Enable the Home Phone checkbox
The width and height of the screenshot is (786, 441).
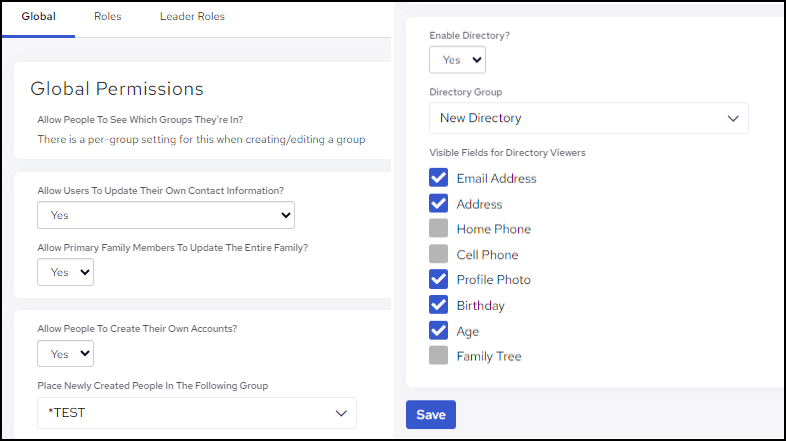click(x=439, y=228)
